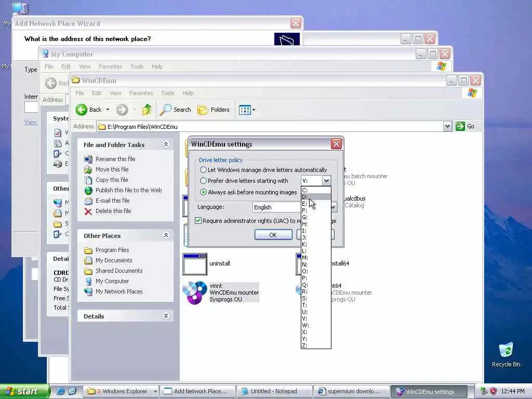Choose Q: in the drive letter list
The width and height of the screenshot is (532, 399).
point(316,285)
